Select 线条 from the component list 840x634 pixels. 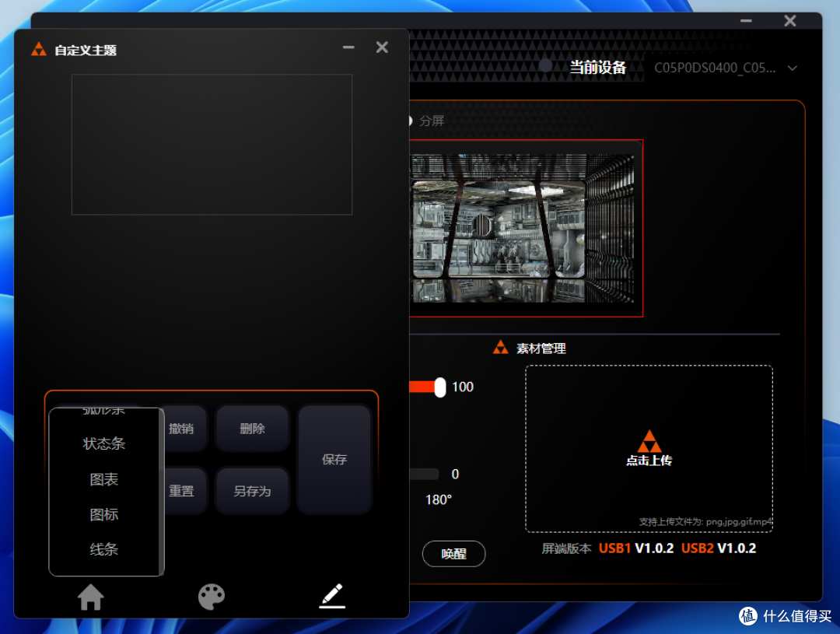(x=104, y=549)
